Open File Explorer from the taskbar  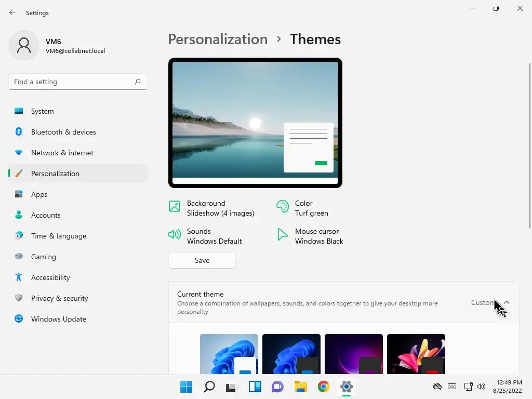pyautogui.click(x=301, y=387)
